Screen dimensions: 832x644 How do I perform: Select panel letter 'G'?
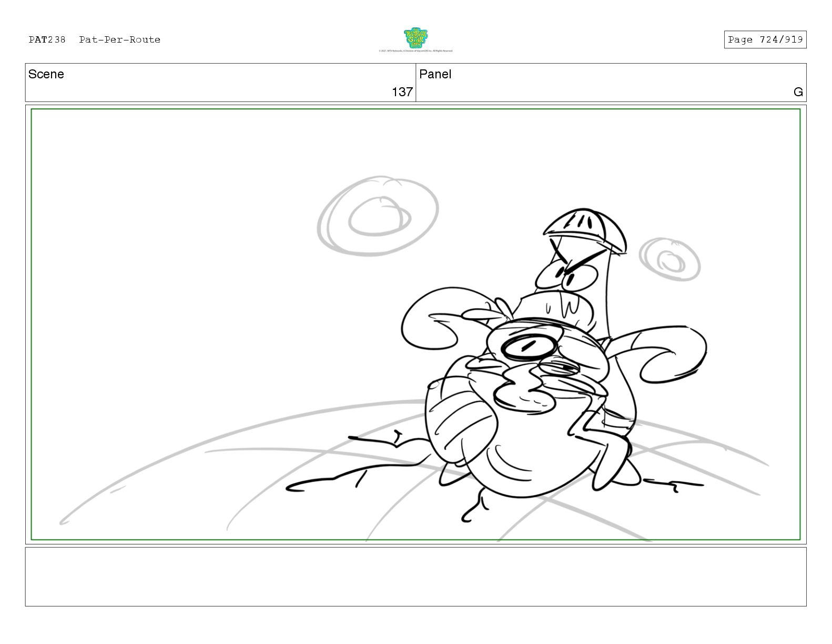coord(798,92)
